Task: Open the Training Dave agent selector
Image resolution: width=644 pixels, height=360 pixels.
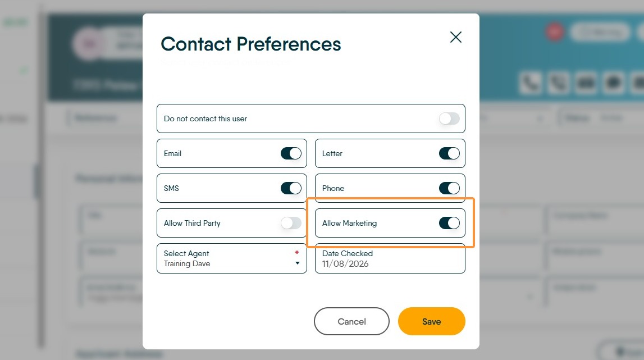Action: click(232, 258)
